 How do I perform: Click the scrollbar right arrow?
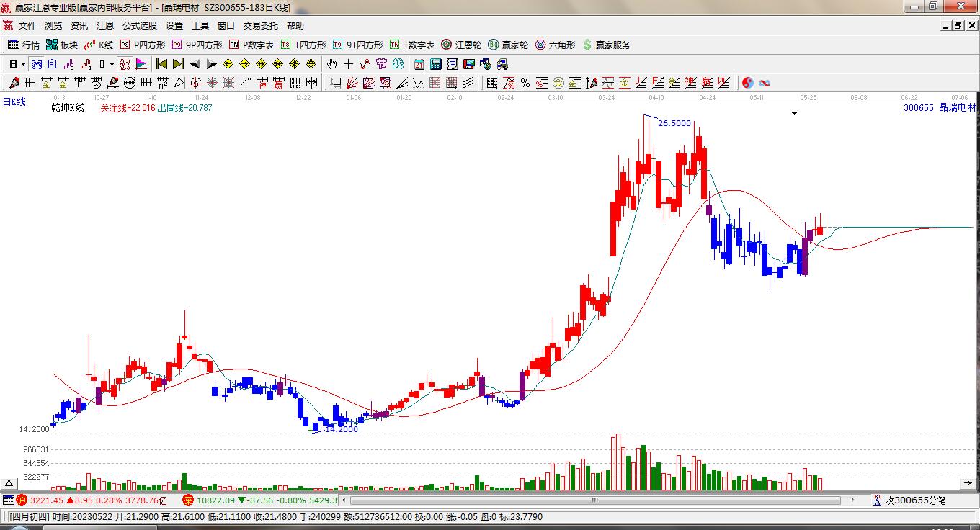(853, 500)
